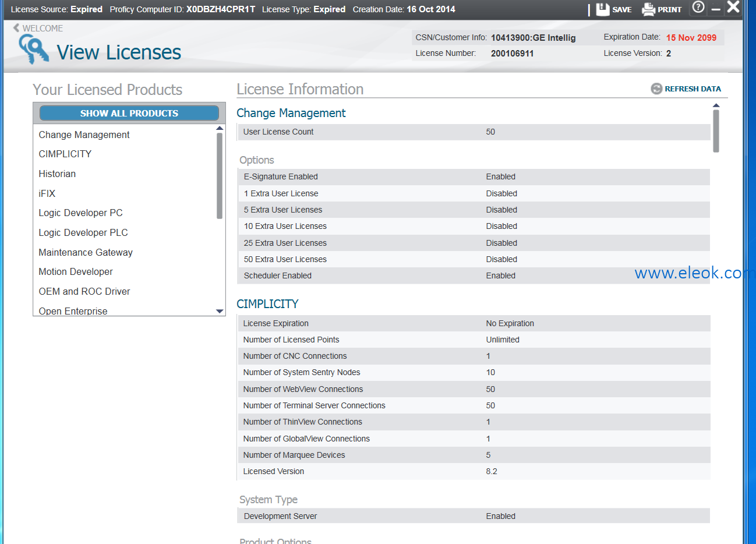
Task: Click Proficy Computer ID X0DBZH4CPR1T
Action: (221, 9)
